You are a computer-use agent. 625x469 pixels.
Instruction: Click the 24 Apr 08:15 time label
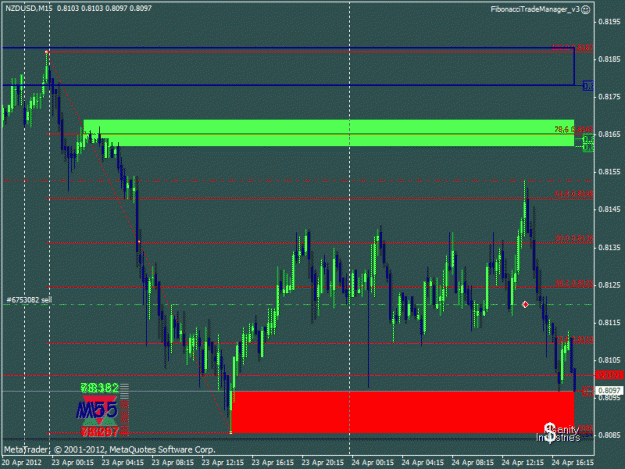(473, 462)
